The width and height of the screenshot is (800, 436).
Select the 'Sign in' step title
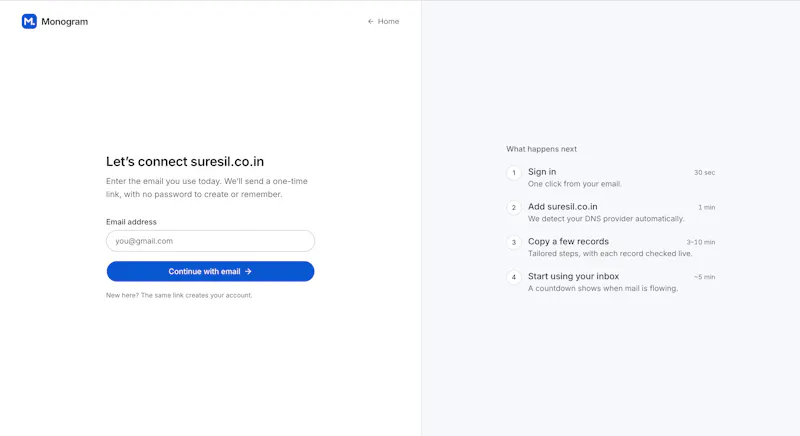coord(542,172)
